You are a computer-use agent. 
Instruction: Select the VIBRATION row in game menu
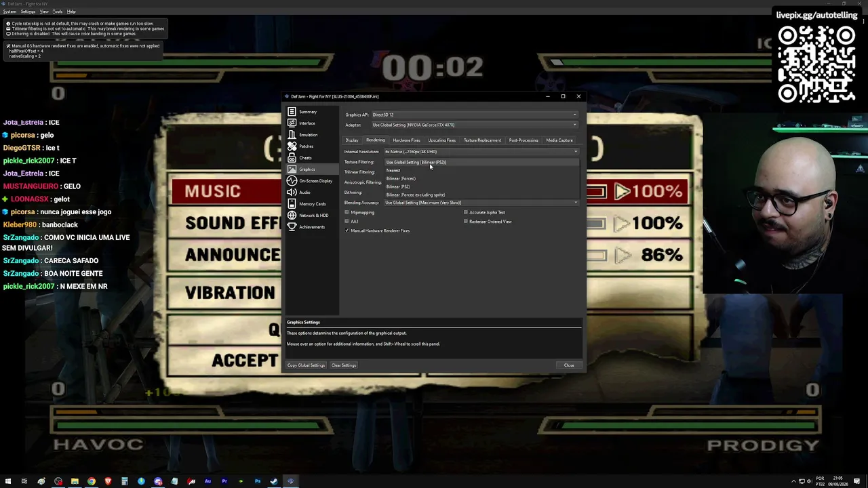point(230,293)
